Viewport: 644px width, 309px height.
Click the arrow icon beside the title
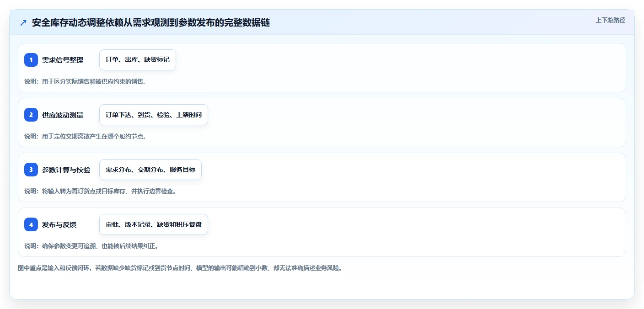point(23,23)
